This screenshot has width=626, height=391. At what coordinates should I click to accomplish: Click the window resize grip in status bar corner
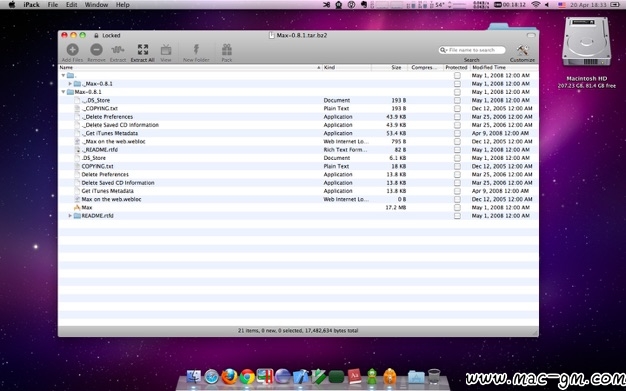(x=535, y=332)
